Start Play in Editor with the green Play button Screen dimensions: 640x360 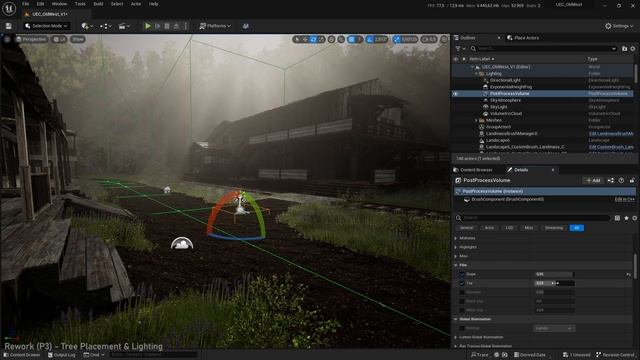click(x=148, y=26)
